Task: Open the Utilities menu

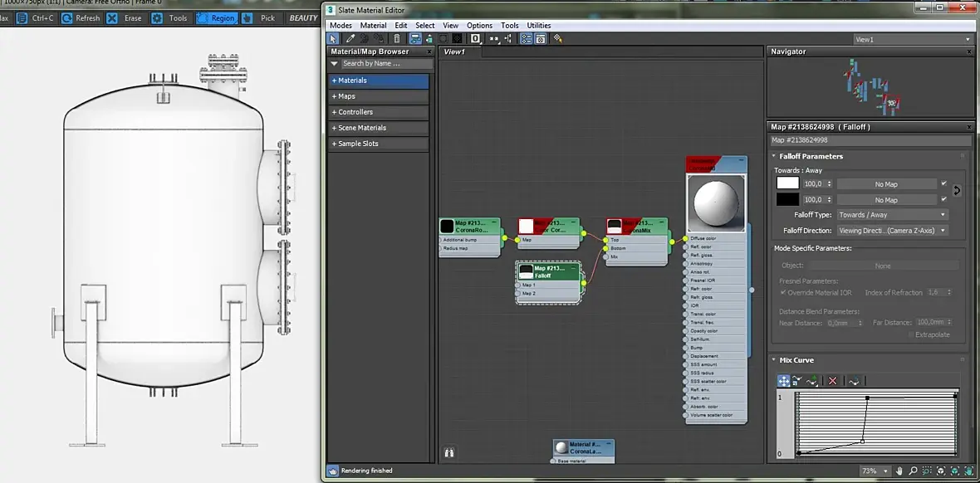Action: pyautogui.click(x=538, y=26)
